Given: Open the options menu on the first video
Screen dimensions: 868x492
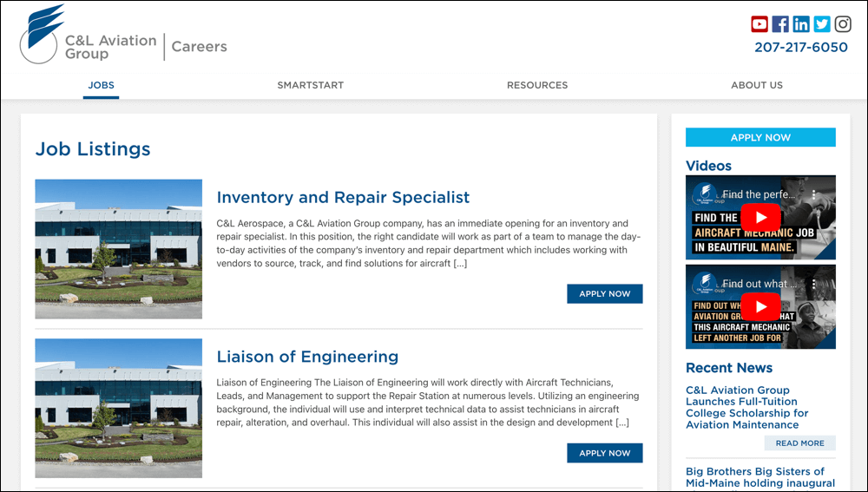Looking at the screenshot, I should tap(814, 195).
